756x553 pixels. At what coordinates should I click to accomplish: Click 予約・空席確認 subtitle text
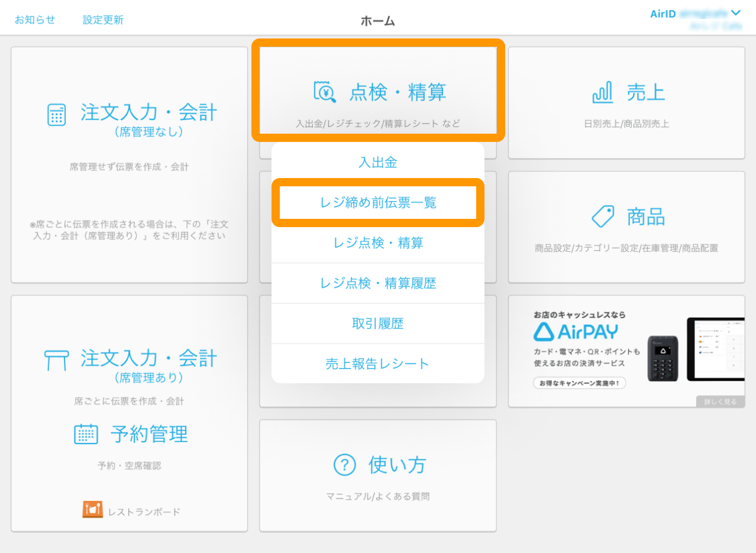pyautogui.click(x=130, y=465)
